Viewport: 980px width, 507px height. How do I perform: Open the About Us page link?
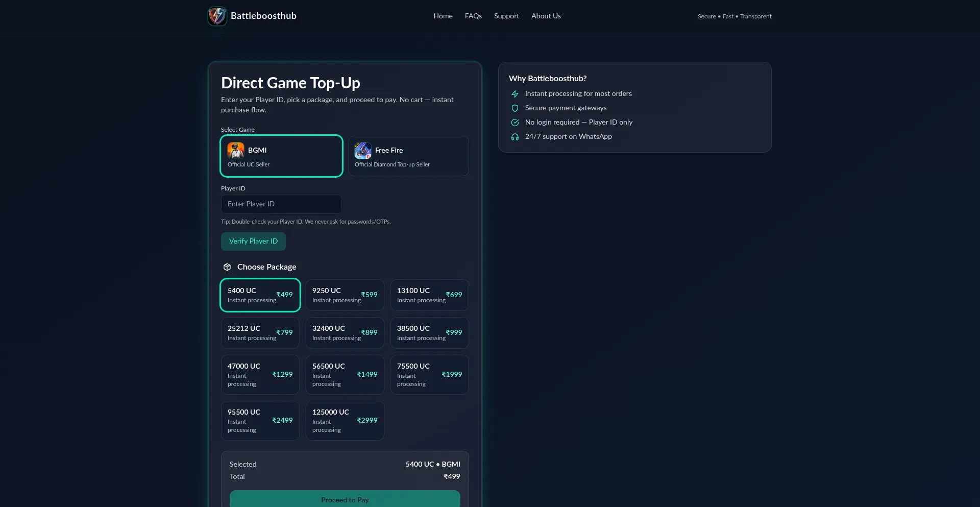[x=546, y=16]
